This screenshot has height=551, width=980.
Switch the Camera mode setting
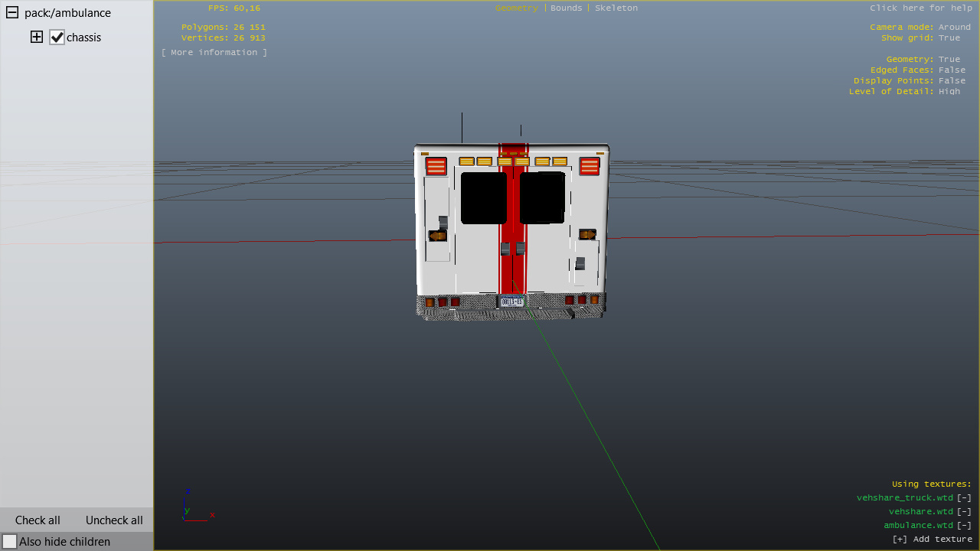click(x=954, y=28)
